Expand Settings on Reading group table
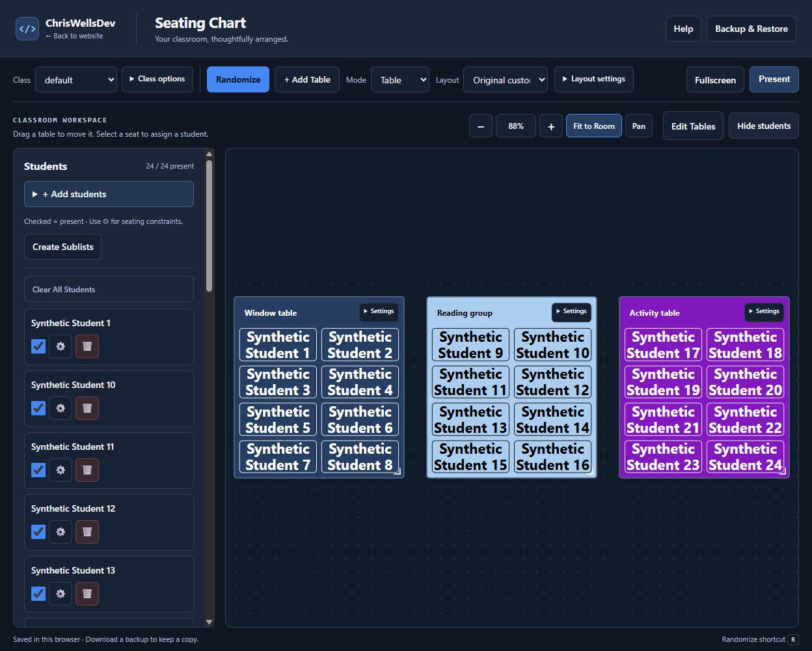 (571, 312)
